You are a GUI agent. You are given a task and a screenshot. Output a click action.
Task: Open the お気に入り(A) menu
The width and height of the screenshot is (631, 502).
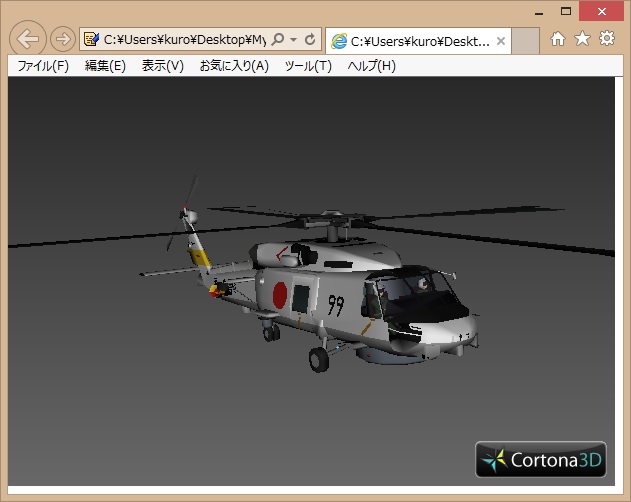234,66
